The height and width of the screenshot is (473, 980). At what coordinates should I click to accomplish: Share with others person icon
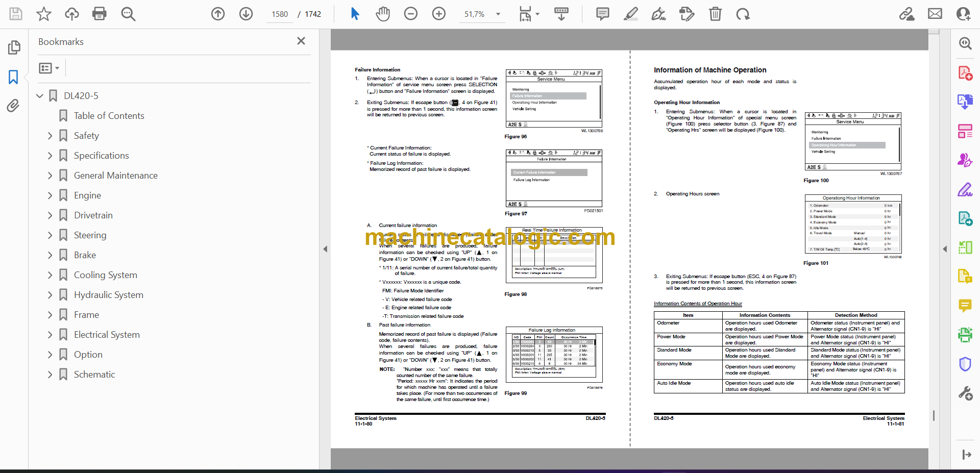pos(963,14)
